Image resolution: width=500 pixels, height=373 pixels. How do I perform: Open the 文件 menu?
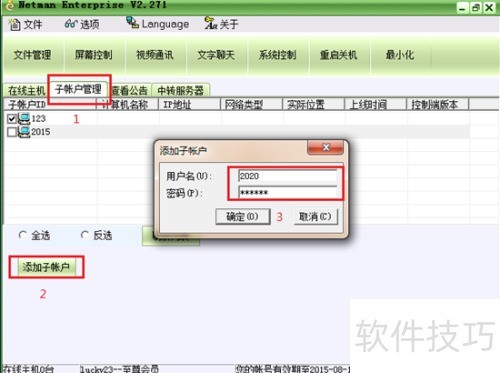pos(25,24)
